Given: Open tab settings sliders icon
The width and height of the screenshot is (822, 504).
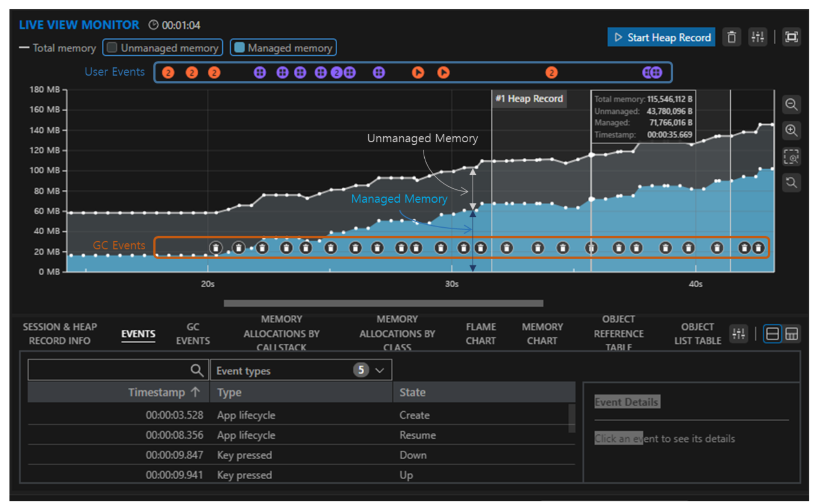Looking at the screenshot, I should [738, 334].
